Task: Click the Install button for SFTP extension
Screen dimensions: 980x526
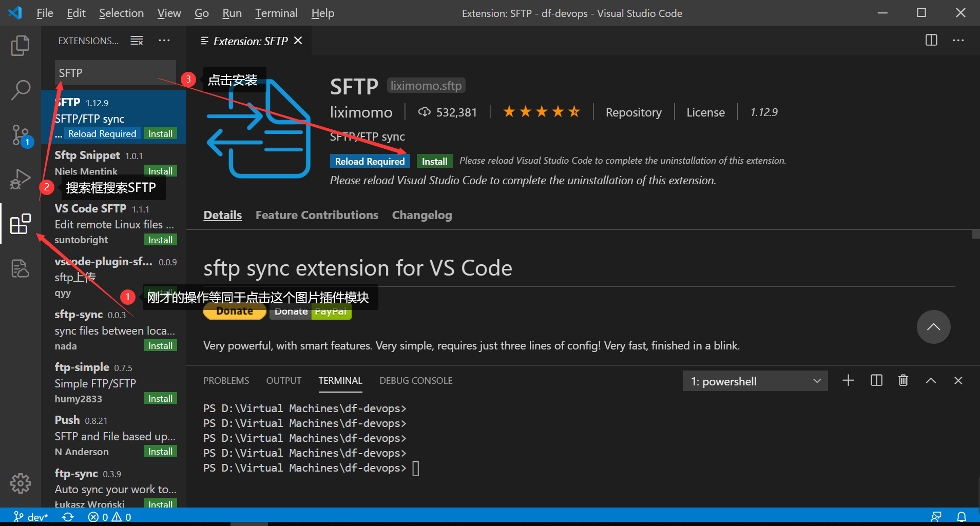Action: pyautogui.click(x=434, y=161)
